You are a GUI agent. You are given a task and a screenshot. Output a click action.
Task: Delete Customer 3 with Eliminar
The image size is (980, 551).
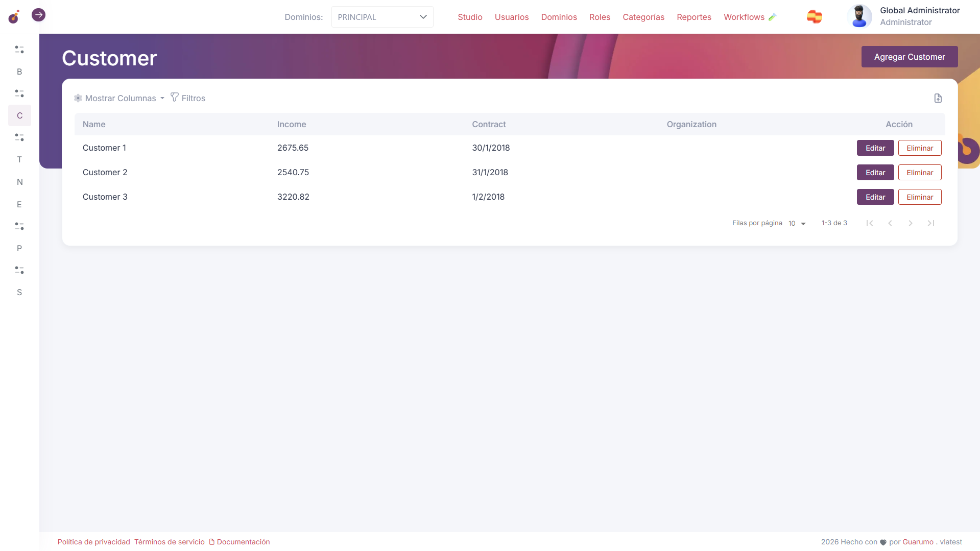(x=919, y=197)
